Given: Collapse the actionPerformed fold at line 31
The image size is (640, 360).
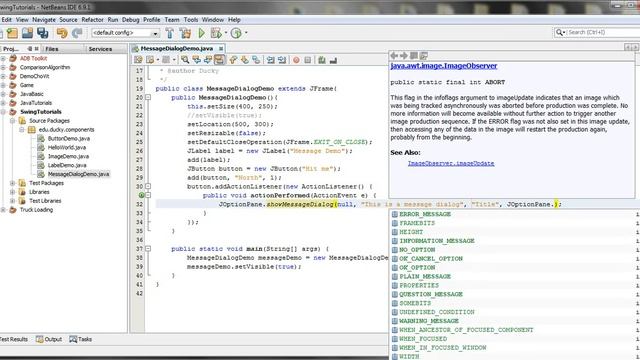Looking at the screenshot, I should click(x=148, y=196).
